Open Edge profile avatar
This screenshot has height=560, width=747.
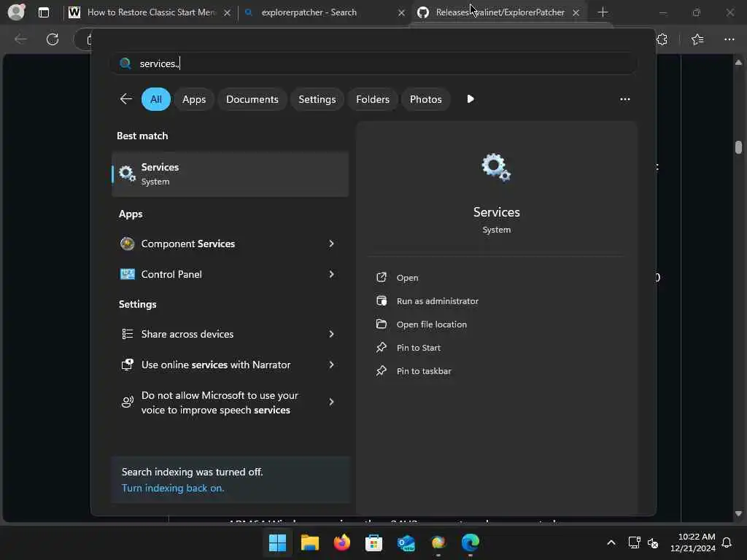tap(16, 12)
